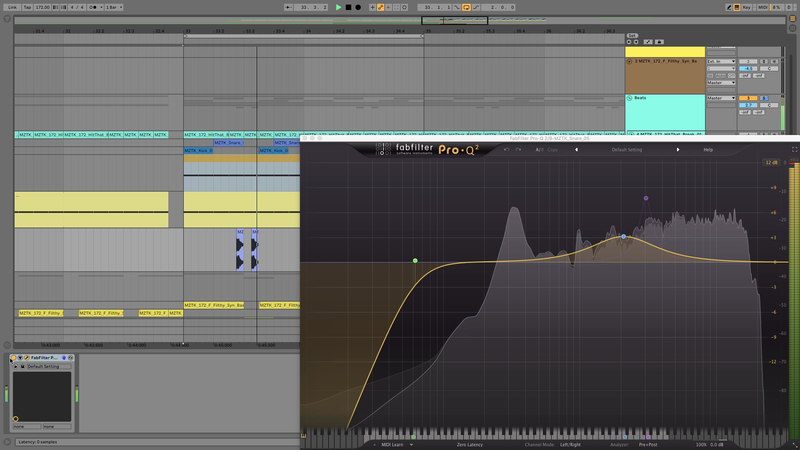
Task: Toggle the computer MIDI keyboard icon
Action: [737, 7]
